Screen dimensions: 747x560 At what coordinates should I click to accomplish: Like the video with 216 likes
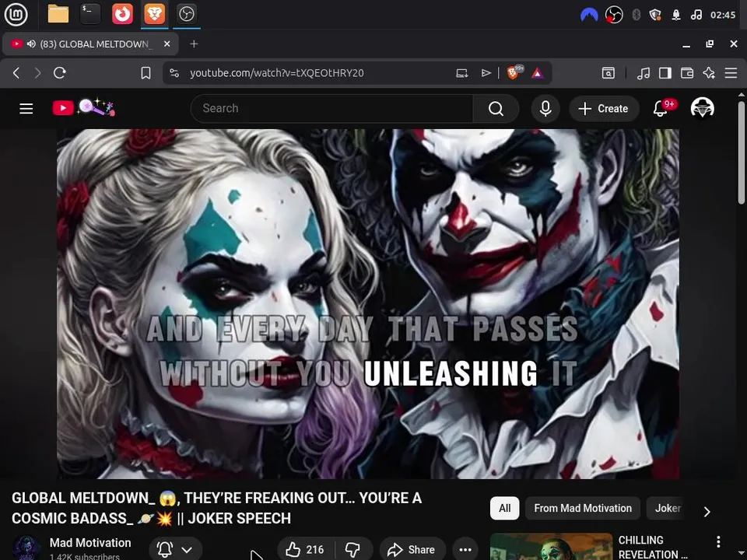click(x=305, y=550)
